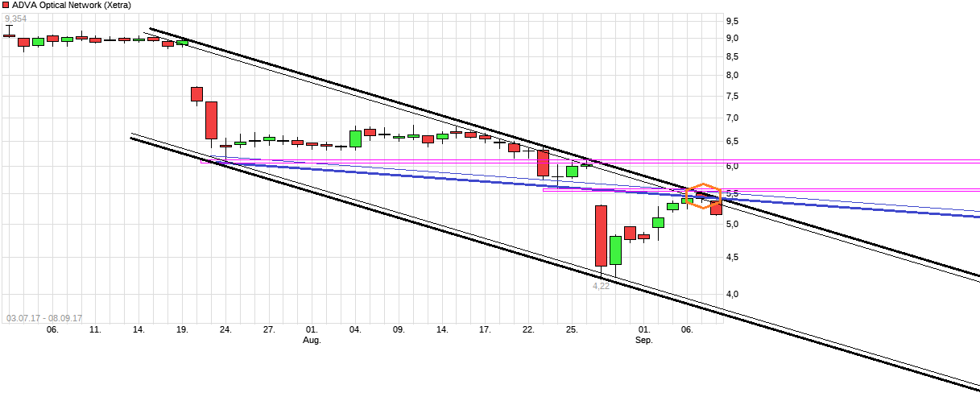Screen dimensions: 980x397
Task: Click the 6,5 price axis label
Action: (x=733, y=142)
